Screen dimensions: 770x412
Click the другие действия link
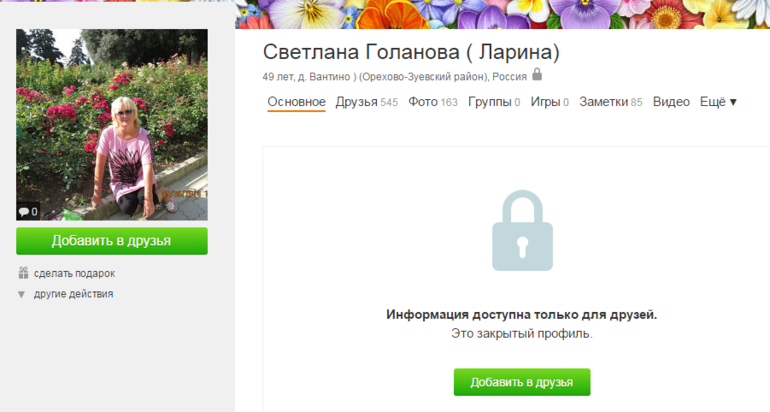[73, 294]
